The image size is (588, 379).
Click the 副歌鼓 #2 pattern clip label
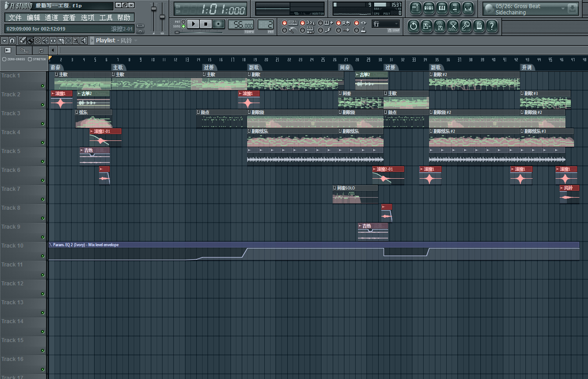pyautogui.click(x=443, y=112)
